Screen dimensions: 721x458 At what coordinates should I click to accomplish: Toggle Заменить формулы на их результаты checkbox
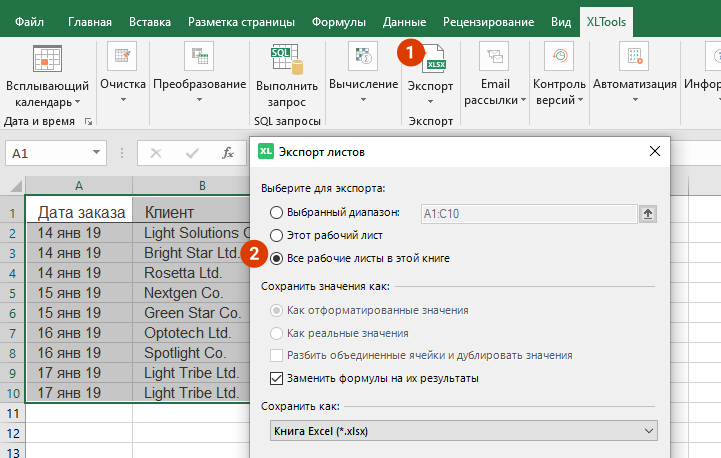point(277,378)
